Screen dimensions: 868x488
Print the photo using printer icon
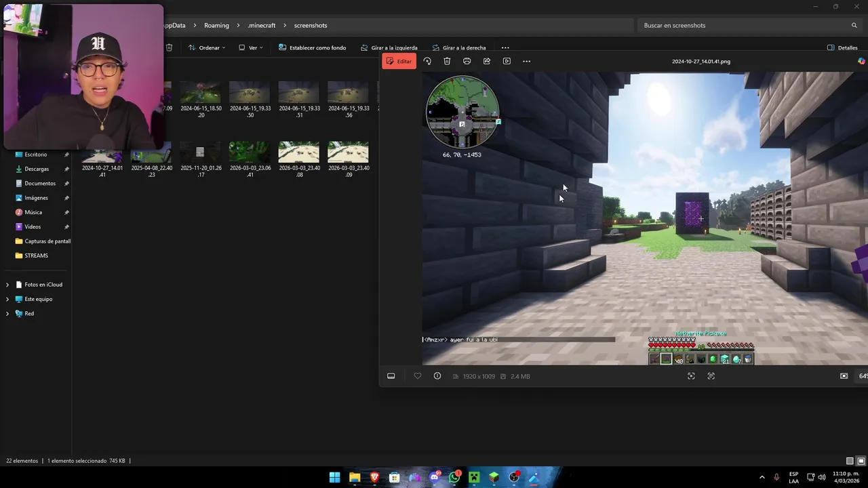[x=467, y=61]
